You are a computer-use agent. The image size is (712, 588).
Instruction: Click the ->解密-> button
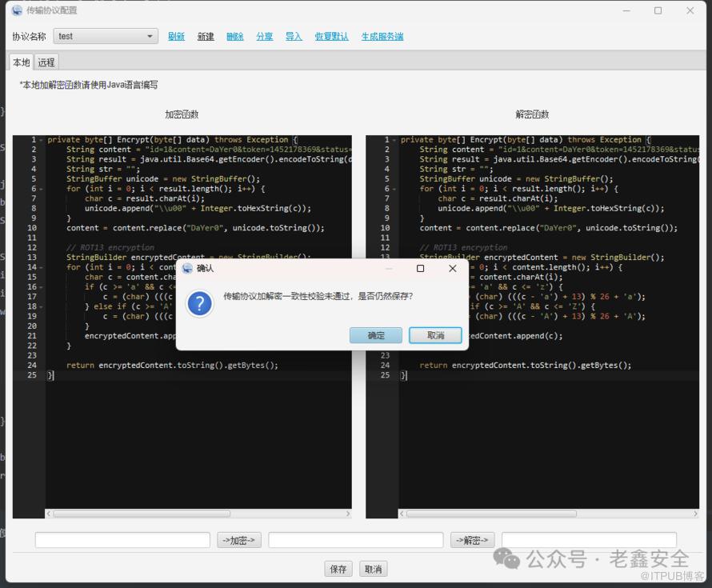[x=472, y=541]
